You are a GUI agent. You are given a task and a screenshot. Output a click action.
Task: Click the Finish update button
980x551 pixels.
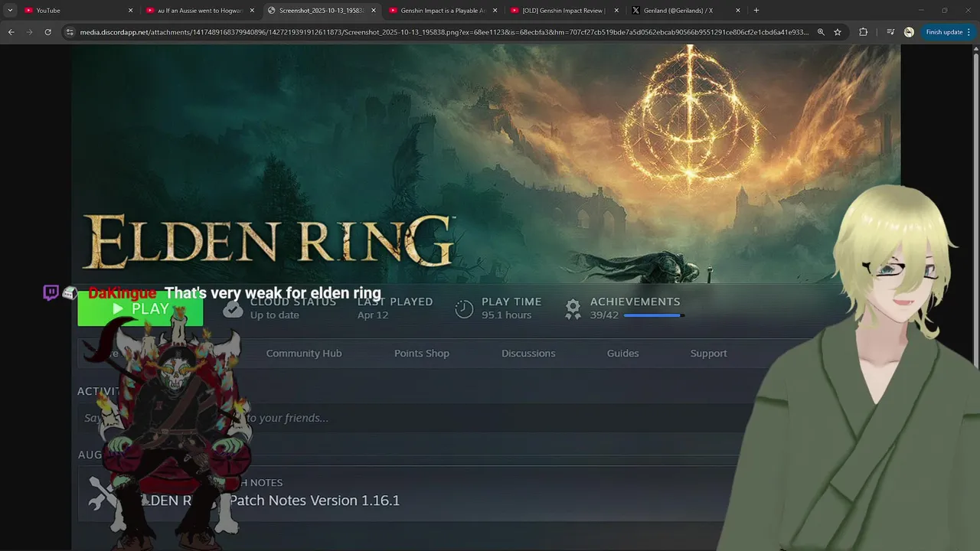pyautogui.click(x=944, y=32)
